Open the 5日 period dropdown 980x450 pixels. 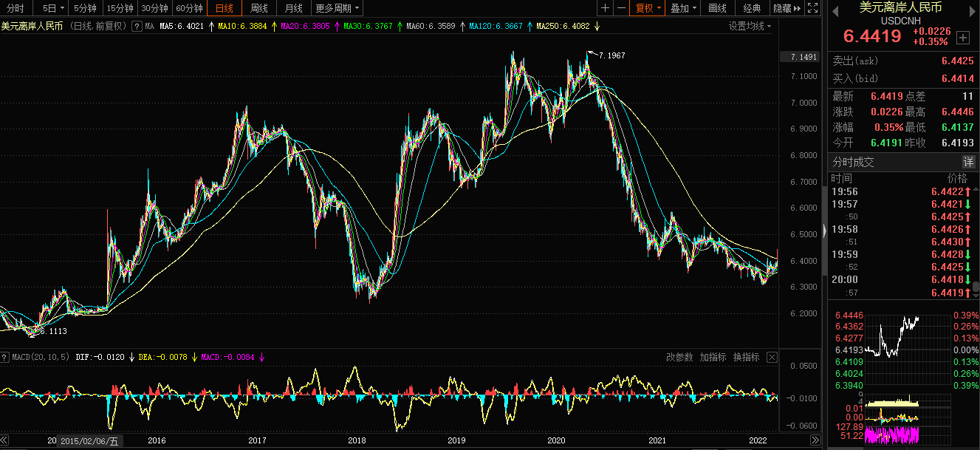(52, 8)
